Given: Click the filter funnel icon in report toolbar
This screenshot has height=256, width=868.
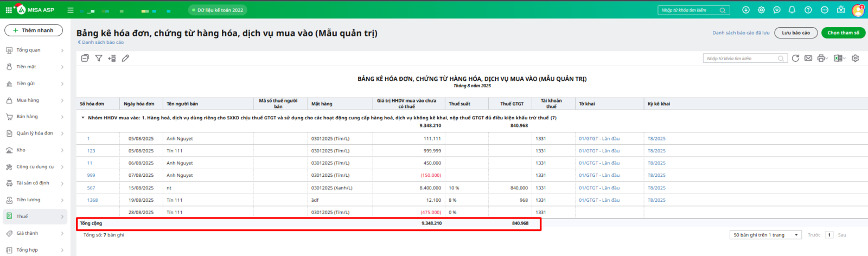Looking at the screenshot, I should click(x=99, y=58).
